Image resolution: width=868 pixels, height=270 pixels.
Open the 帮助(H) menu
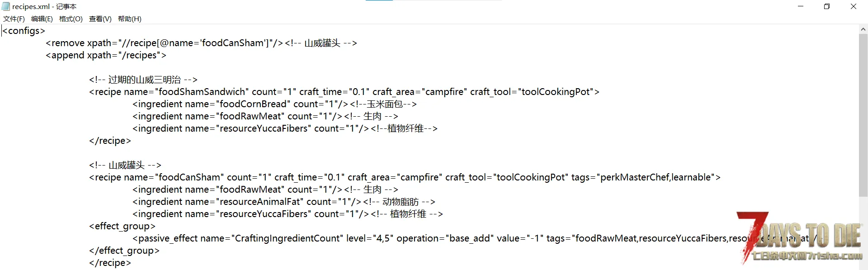[x=129, y=19]
